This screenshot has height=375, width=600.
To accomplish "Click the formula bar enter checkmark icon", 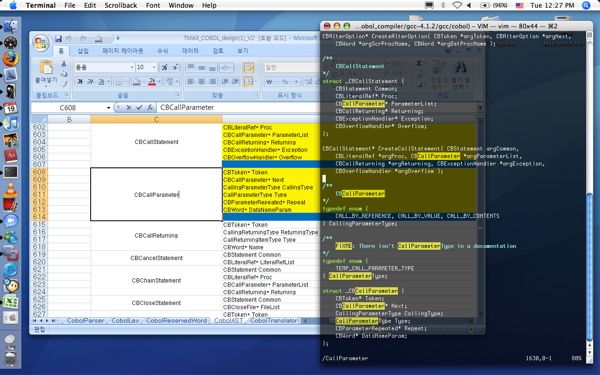I will point(139,108).
